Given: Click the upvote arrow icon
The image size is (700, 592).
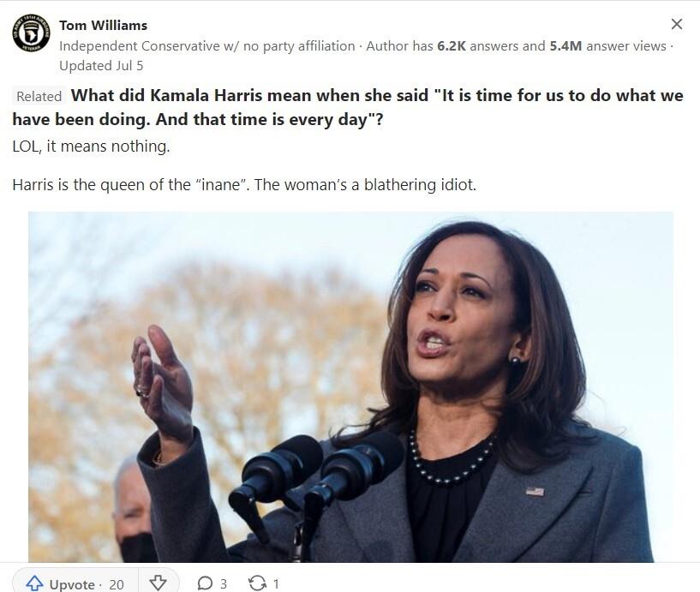Looking at the screenshot, I should tap(34, 583).
